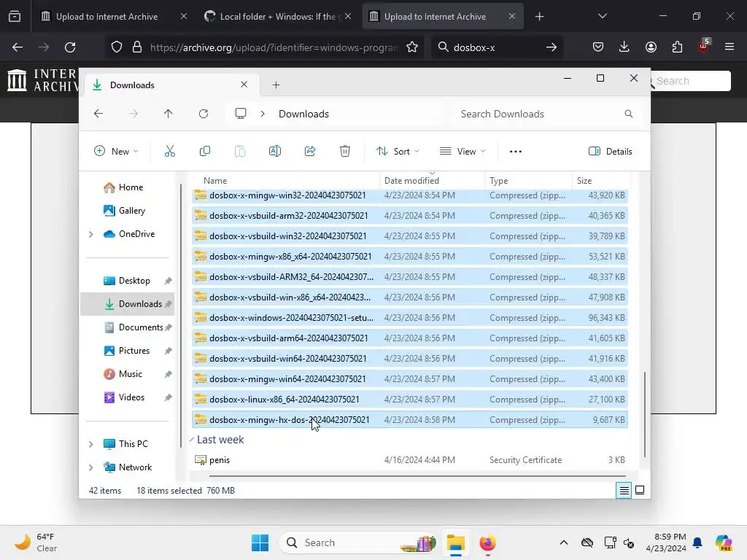Bookmark this page with the star icon
This screenshot has height=560, width=747.
coord(412,47)
